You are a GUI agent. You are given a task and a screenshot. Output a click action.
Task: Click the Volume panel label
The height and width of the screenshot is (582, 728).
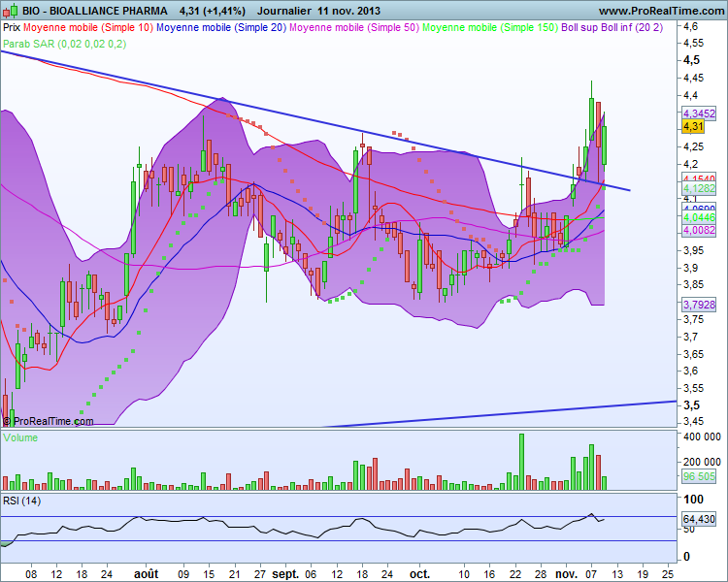click(20, 437)
